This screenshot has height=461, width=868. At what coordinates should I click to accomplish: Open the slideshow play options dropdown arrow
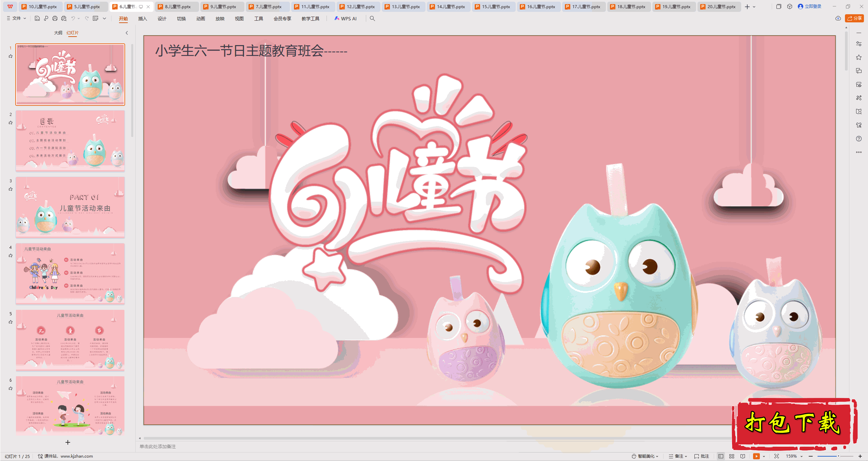tap(764, 456)
